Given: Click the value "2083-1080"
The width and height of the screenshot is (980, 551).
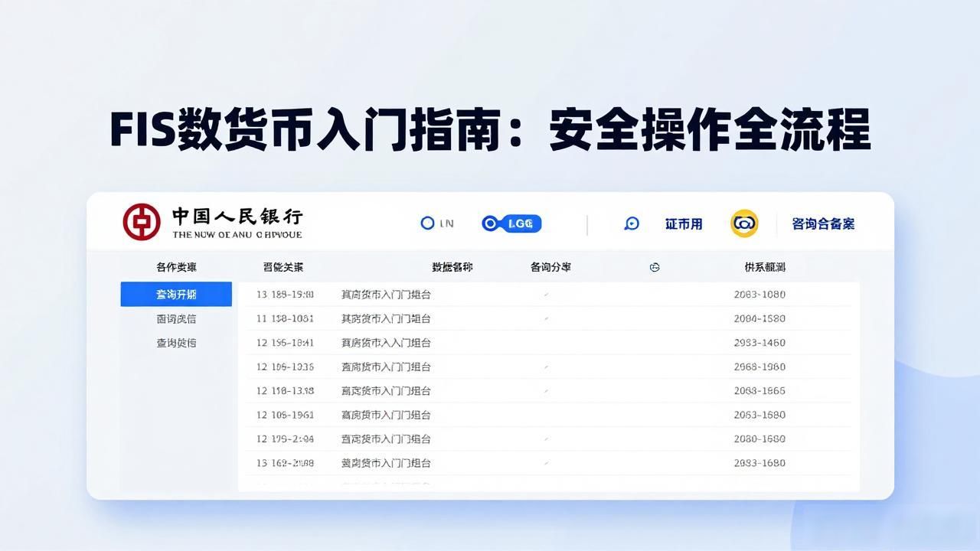Looking at the screenshot, I should pyautogui.click(x=759, y=295).
